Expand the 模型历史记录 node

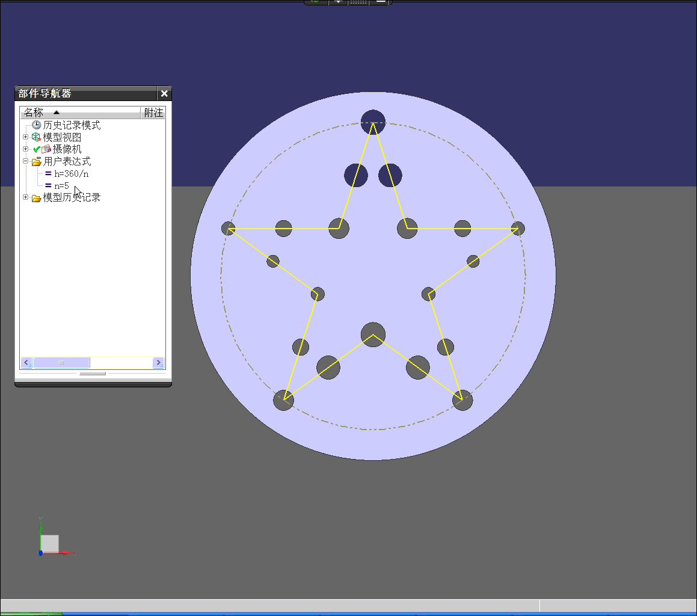(x=25, y=197)
